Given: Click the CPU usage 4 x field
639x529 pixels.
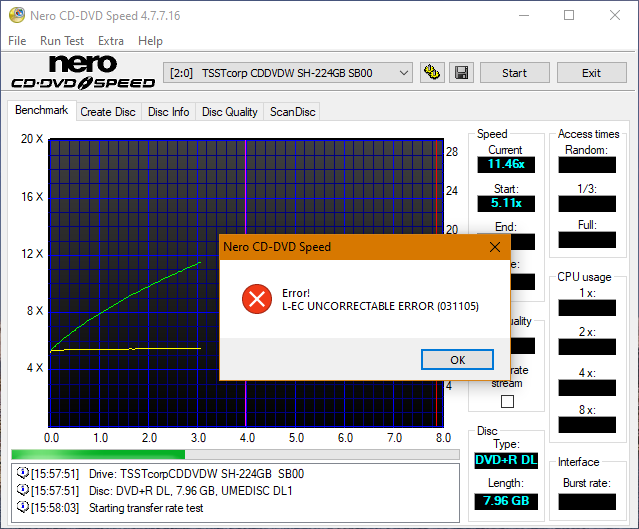Looking at the screenshot, I should pos(587,388).
